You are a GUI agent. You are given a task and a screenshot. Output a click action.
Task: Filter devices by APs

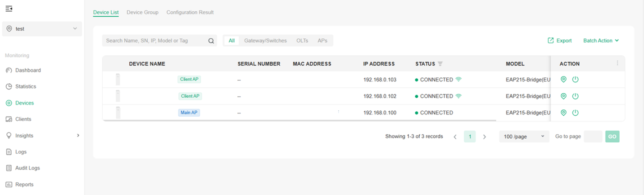[x=322, y=41]
